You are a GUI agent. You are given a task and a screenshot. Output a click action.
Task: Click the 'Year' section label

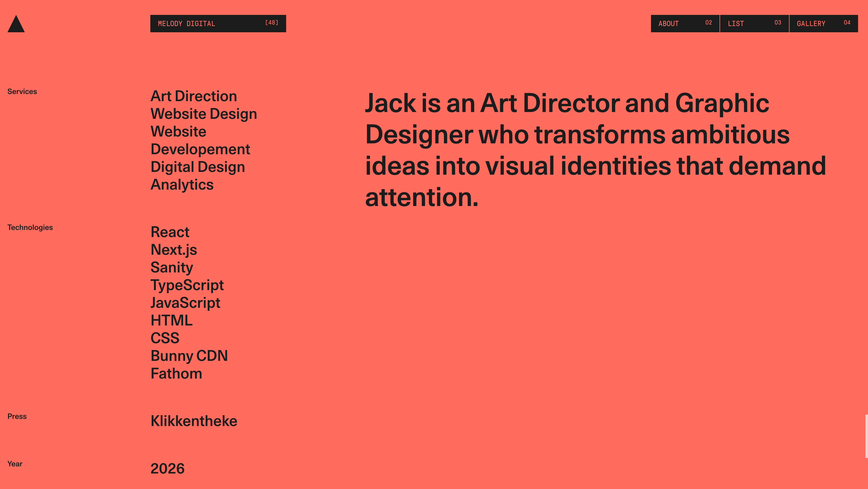click(15, 464)
